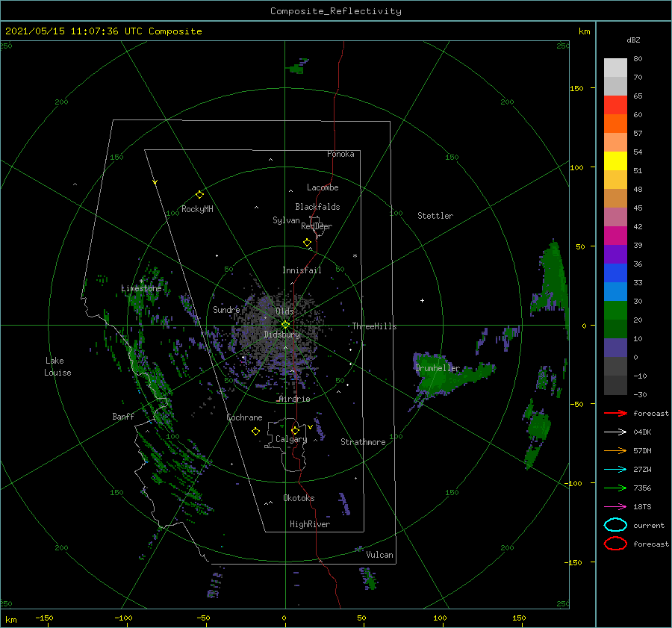Click the magenta 18TS arrow icon
Screen dimensions: 672x628
[615, 507]
